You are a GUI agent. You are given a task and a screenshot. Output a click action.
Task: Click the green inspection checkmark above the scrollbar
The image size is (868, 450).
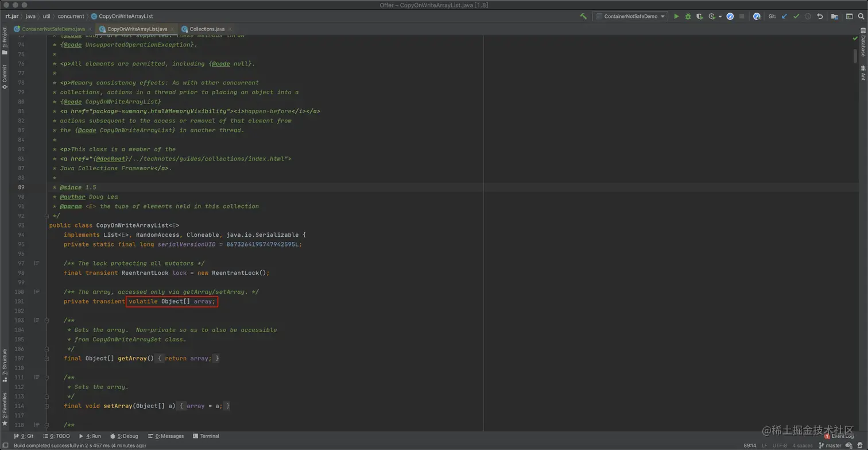pyautogui.click(x=855, y=39)
